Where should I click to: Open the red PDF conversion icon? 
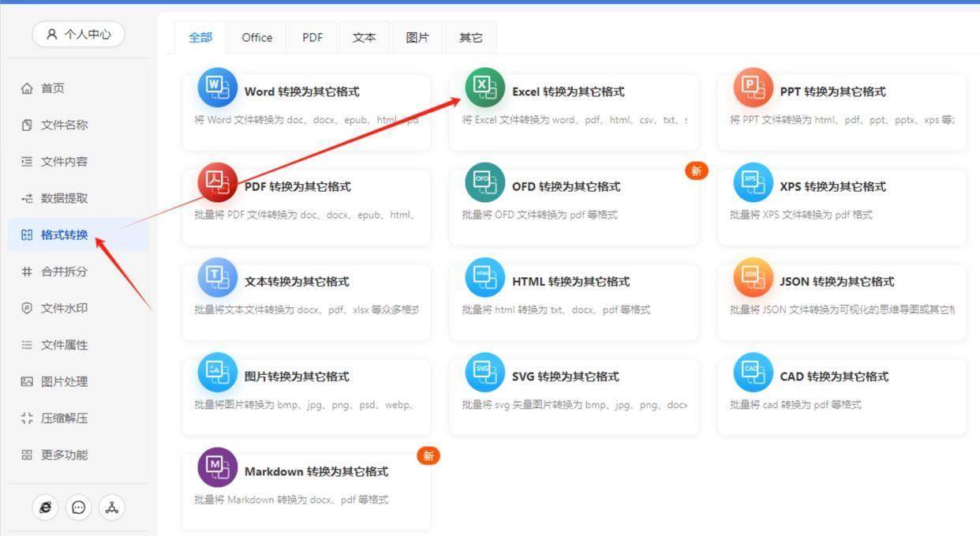point(217,182)
